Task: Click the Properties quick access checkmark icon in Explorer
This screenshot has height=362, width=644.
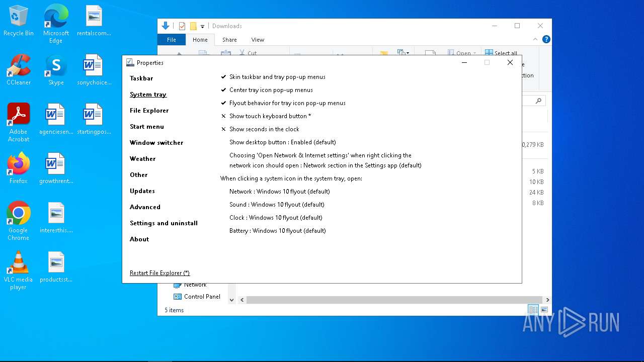Action: click(182, 26)
